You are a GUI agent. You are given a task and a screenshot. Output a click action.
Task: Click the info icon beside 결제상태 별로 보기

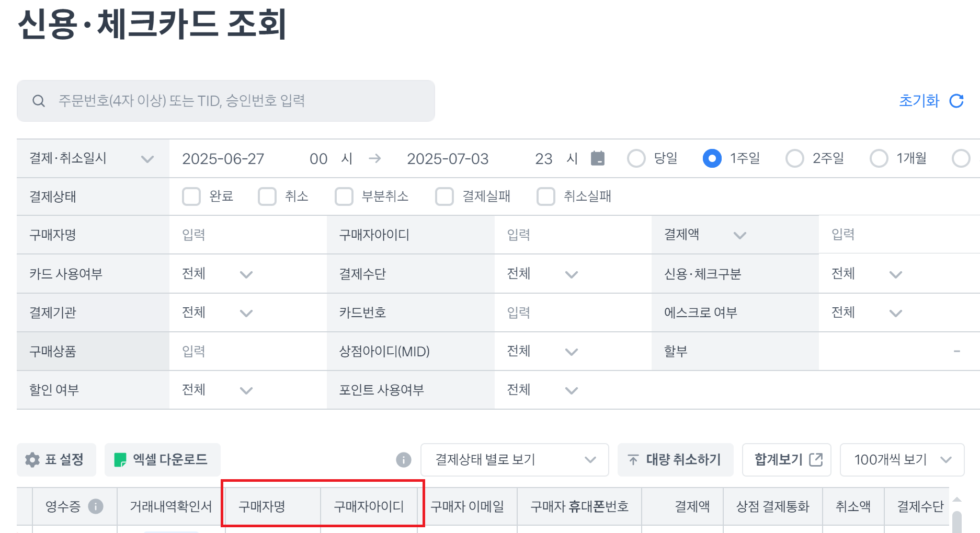[x=404, y=460]
